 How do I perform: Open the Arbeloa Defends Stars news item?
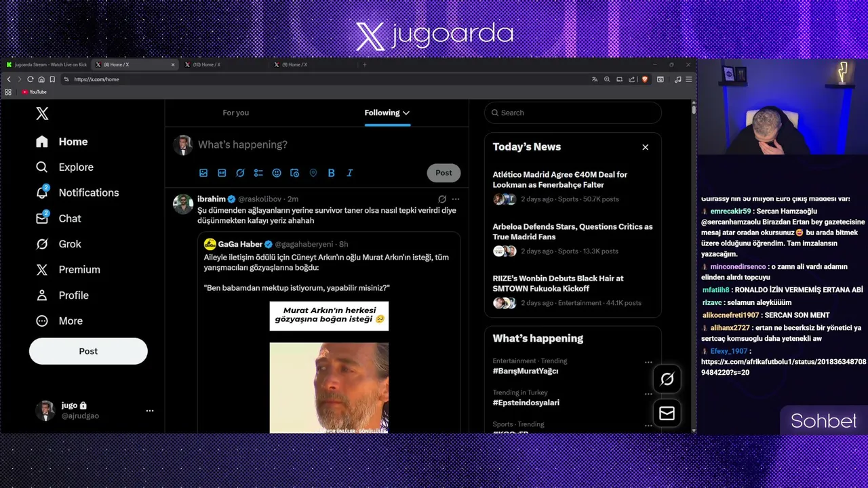coord(573,239)
